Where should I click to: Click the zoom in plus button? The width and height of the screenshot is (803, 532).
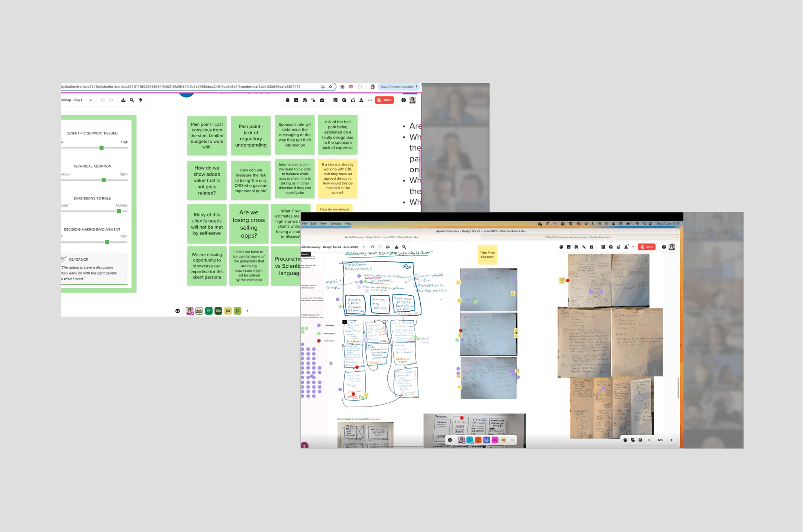(672, 440)
